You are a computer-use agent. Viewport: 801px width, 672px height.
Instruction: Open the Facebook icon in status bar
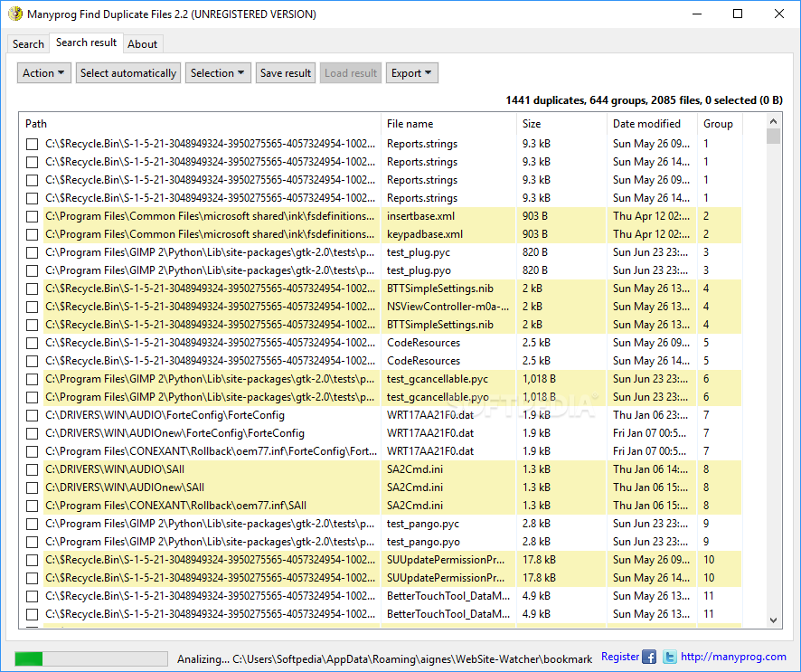click(649, 657)
